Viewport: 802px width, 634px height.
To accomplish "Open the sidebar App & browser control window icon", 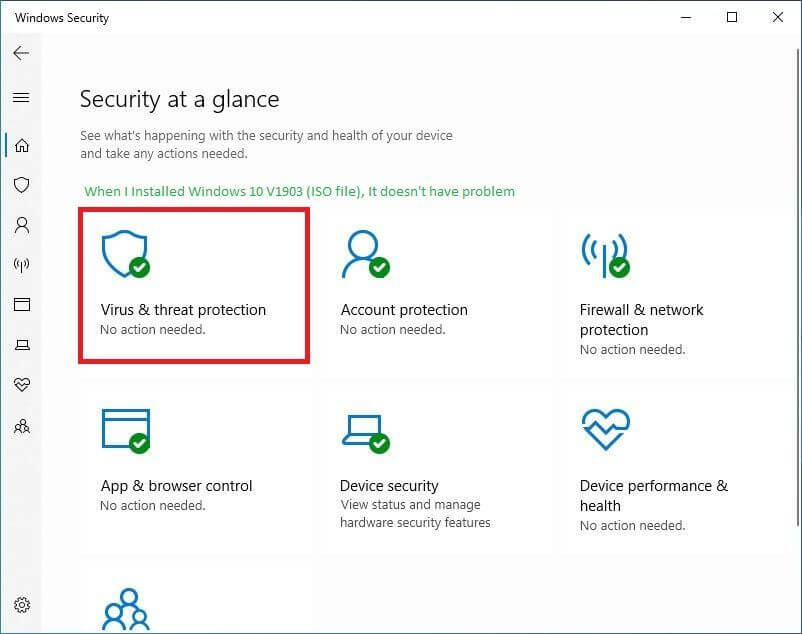I will click(21, 304).
